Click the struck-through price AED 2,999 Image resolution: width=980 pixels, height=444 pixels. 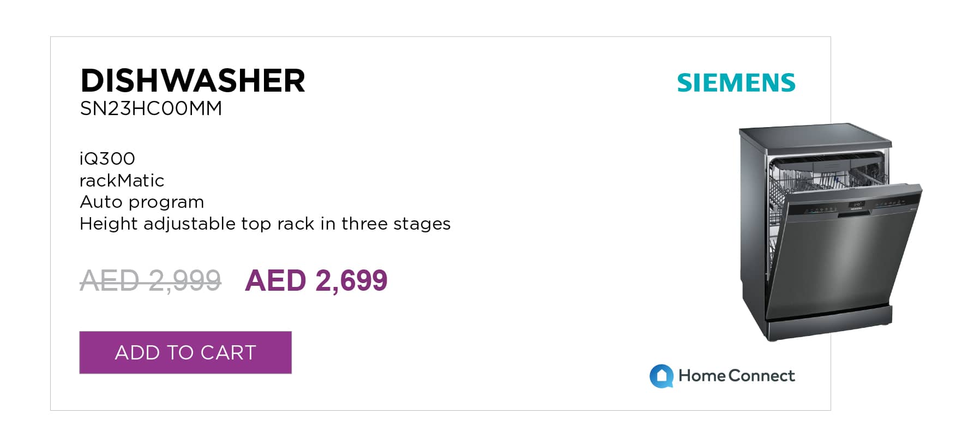151,280
